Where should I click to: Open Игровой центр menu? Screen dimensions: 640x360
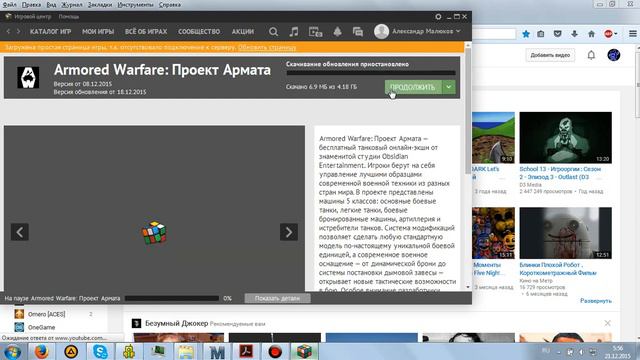32,17
